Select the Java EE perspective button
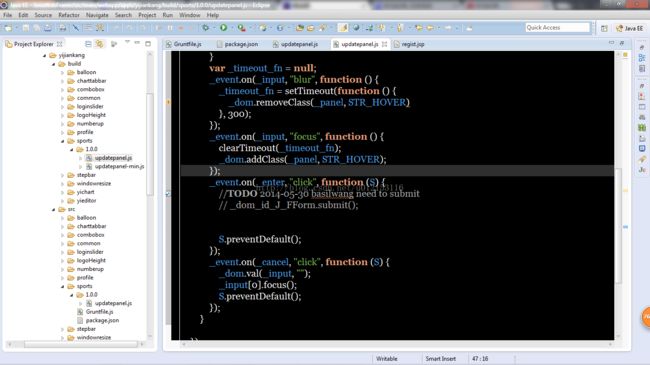This screenshot has width=650, height=365. click(x=629, y=28)
